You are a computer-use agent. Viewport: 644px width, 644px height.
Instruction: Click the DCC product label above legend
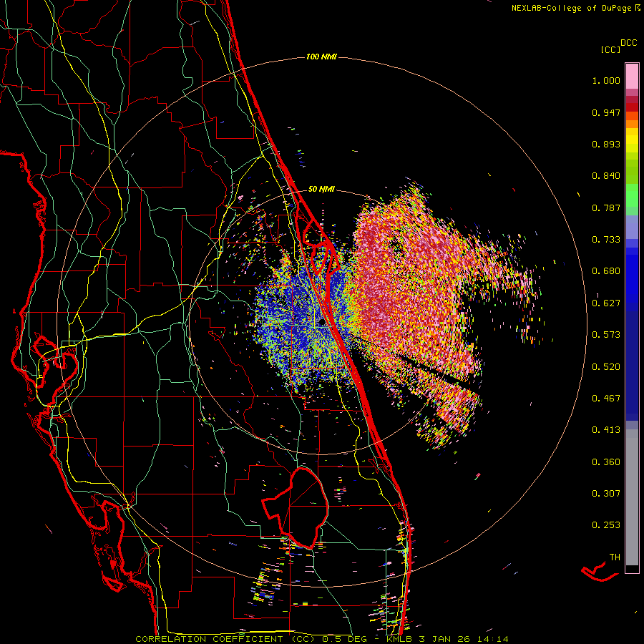[629, 43]
